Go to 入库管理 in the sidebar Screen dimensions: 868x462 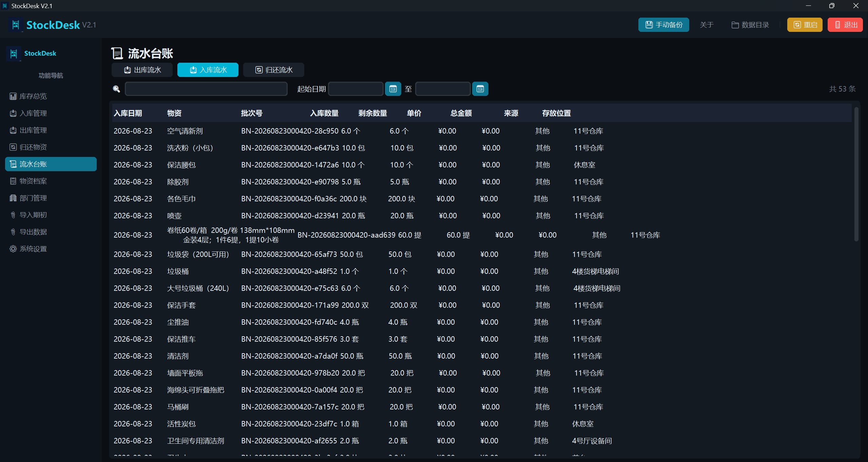pos(51,113)
